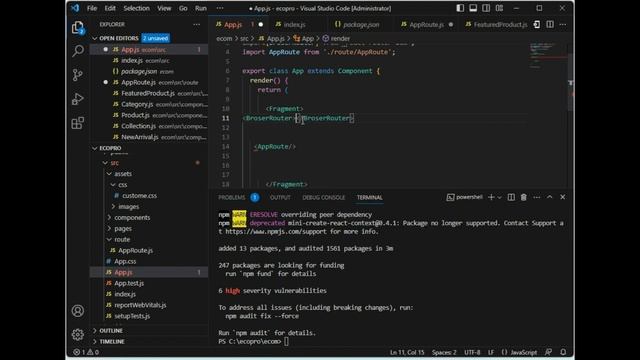Open Customize Layout icon
640x360 pixels.
(x=499, y=8)
